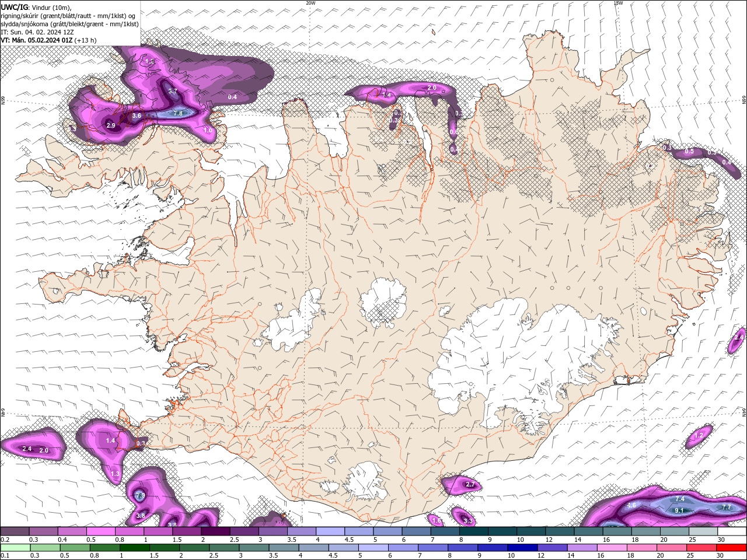The width and height of the screenshot is (747, 560).
Task: Click the '20W' longitude label
Action: [x=310, y=3]
